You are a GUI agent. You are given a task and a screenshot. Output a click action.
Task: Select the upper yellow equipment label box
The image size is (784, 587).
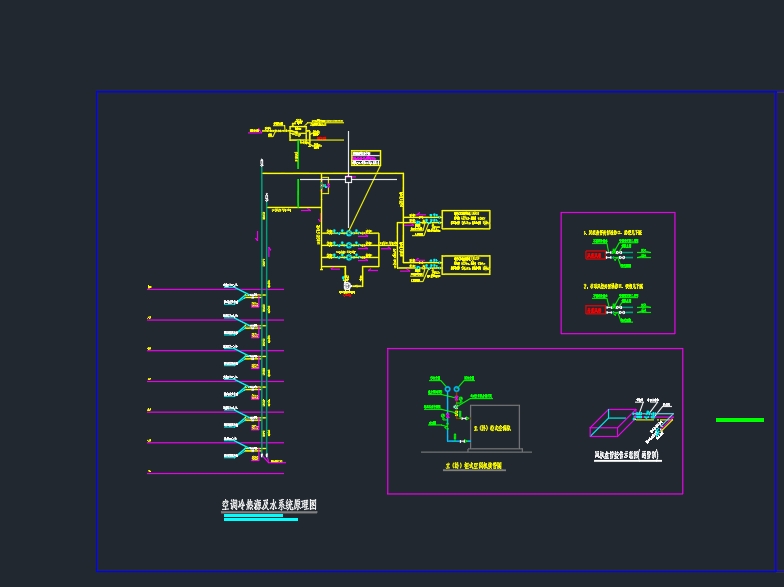[466, 220]
